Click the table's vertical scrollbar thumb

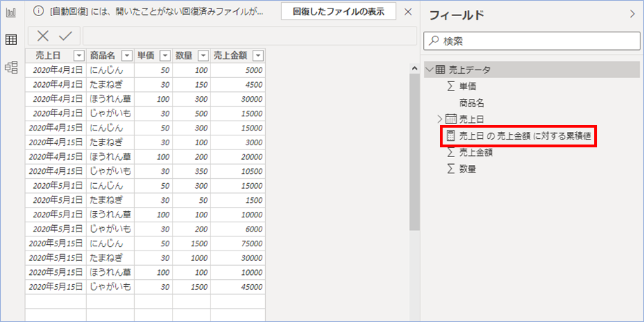click(x=415, y=152)
